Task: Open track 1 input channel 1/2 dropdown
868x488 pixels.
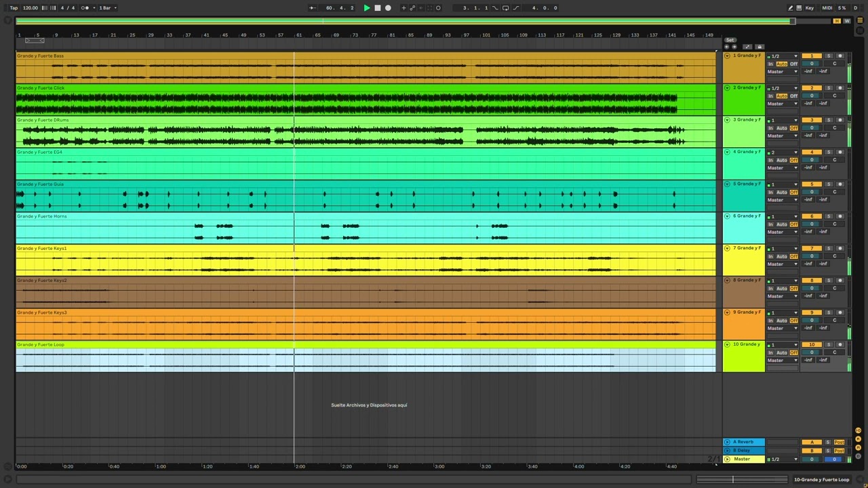Action: 783,56
